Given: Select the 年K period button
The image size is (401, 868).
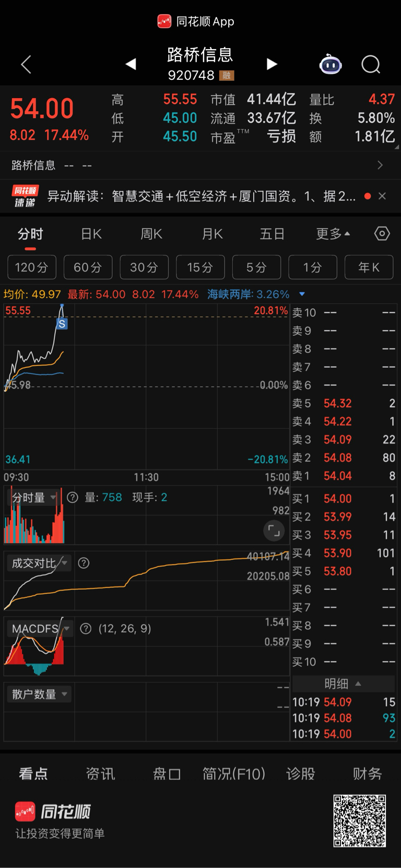Looking at the screenshot, I should (x=369, y=267).
